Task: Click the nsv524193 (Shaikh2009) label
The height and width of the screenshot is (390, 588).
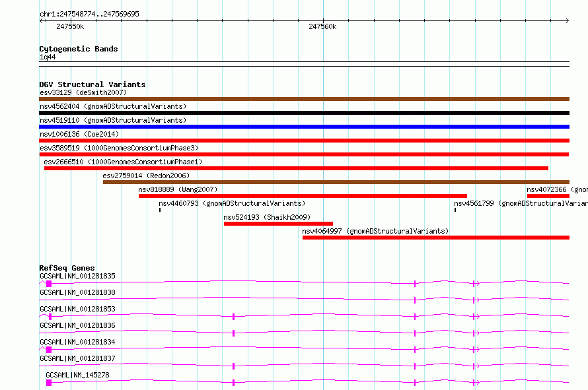Action: [x=267, y=217]
